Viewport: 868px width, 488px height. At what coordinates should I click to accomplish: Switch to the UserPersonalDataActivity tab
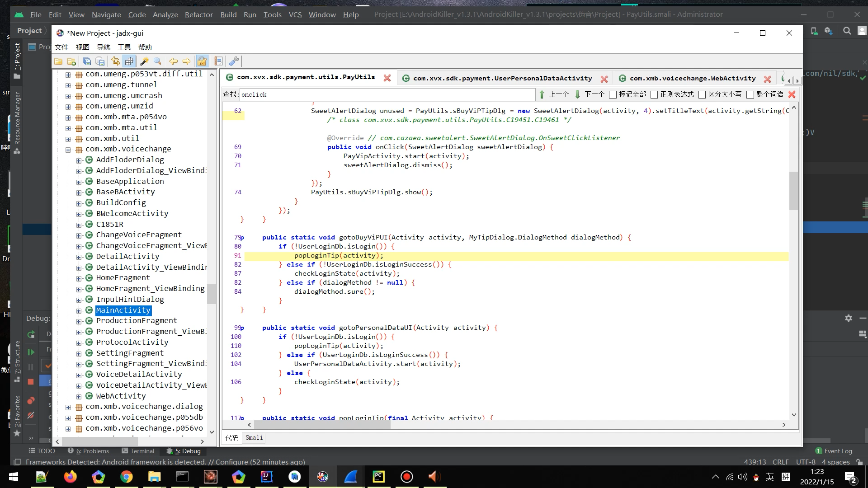click(x=502, y=78)
